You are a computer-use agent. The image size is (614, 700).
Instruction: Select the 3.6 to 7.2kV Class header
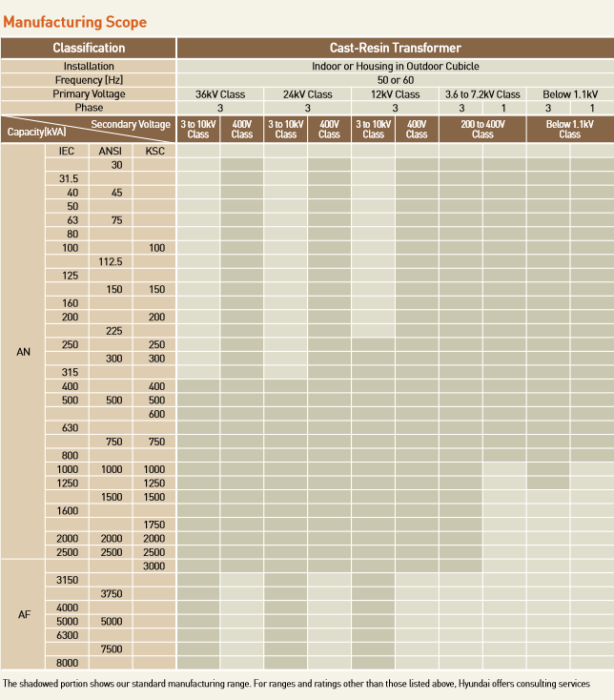coord(482,94)
